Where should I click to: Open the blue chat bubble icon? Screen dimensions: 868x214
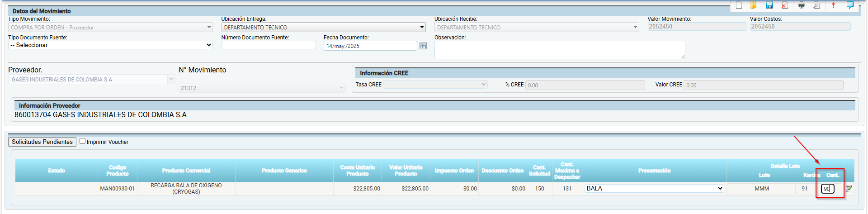pos(850,5)
